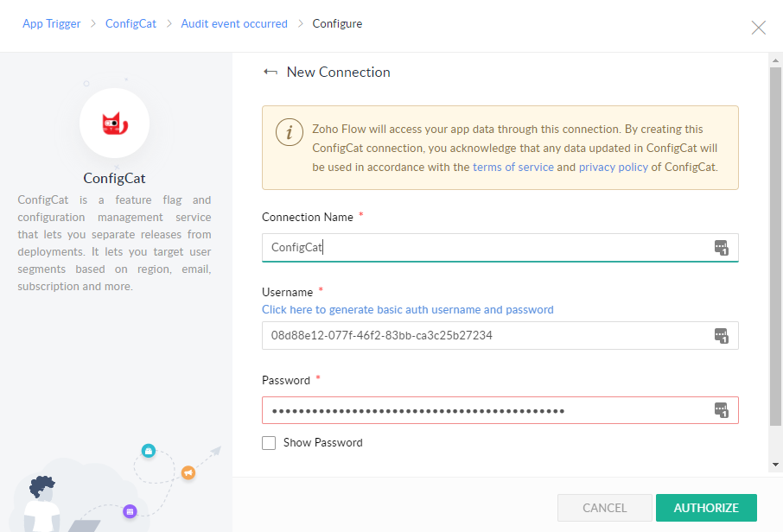The height and width of the screenshot is (532, 783).
Task: Select ConfigCat in the breadcrumb
Action: click(130, 23)
